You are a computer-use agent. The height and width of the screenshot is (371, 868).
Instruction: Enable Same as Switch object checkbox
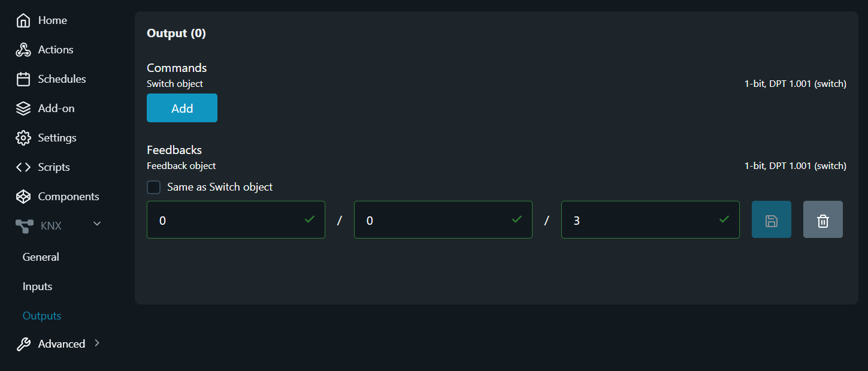(x=154, y=187)
